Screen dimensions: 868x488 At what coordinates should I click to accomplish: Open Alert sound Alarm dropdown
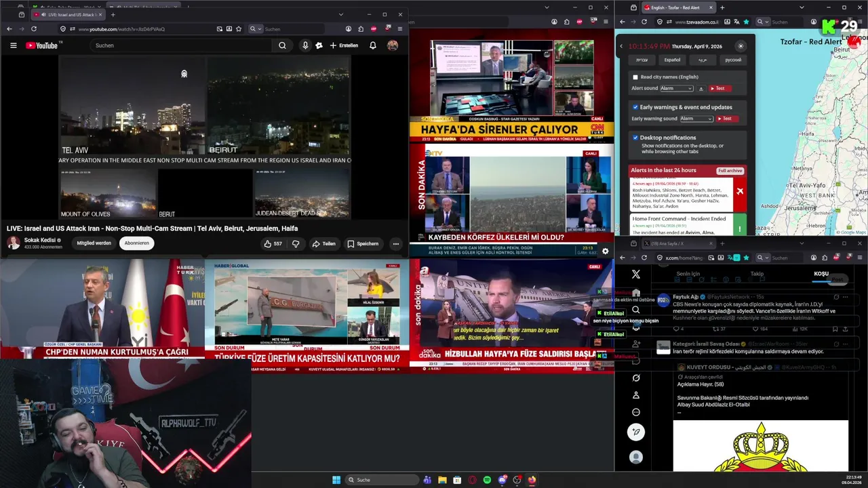(677, 89)
